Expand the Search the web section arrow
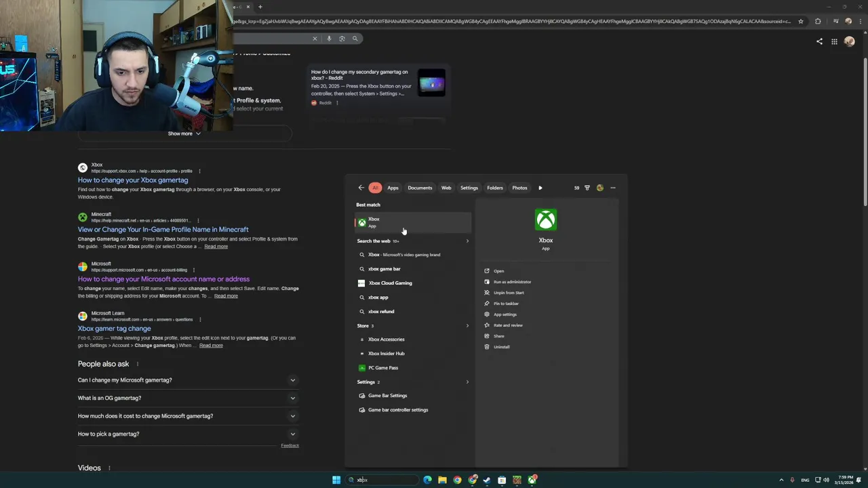Screen dimensions: 868x488 coord(467,241)
